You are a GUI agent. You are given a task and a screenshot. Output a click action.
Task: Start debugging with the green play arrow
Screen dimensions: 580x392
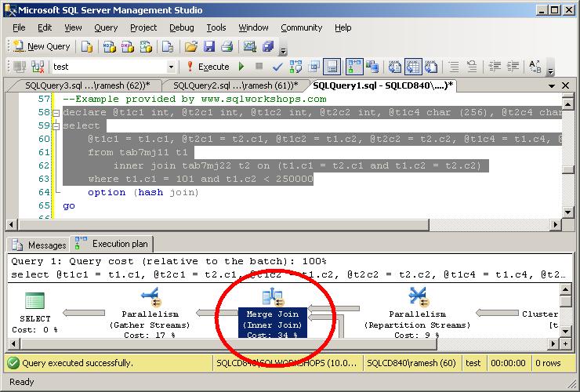241,67
